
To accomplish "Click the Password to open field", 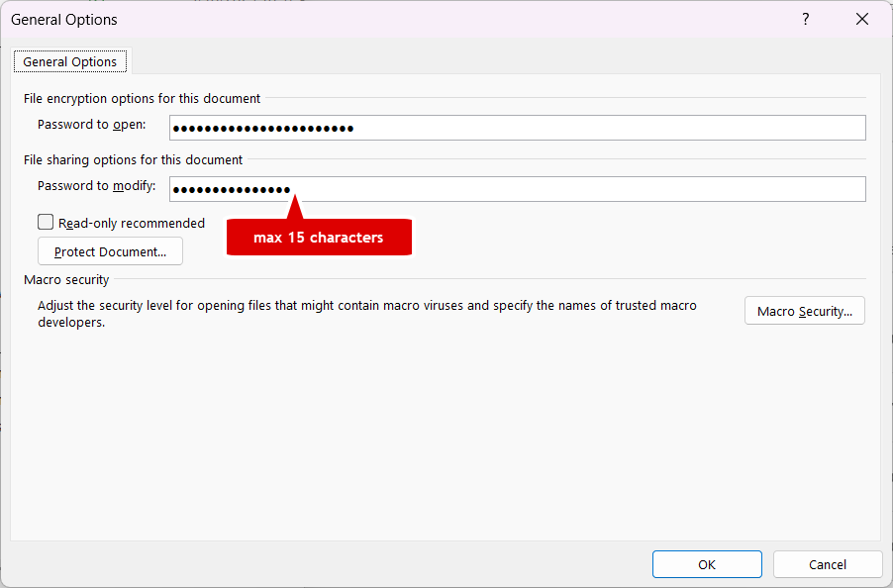I will point(517,128).
